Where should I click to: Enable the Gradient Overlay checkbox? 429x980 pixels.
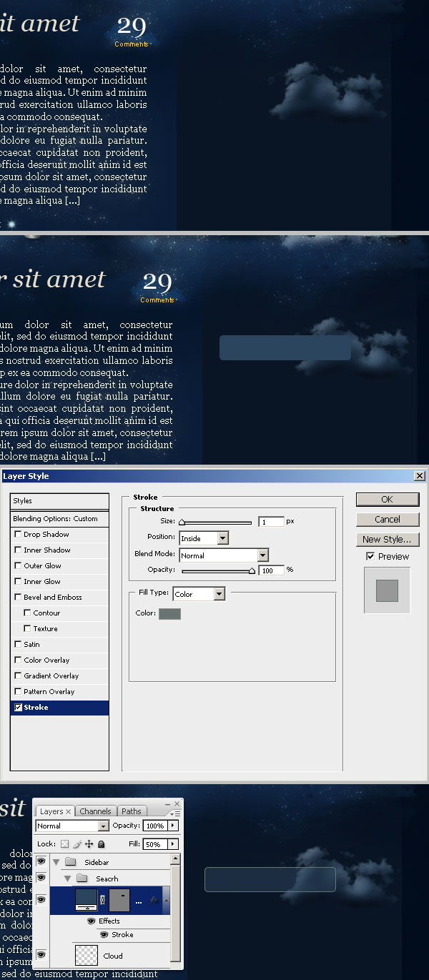click(18, 675)
